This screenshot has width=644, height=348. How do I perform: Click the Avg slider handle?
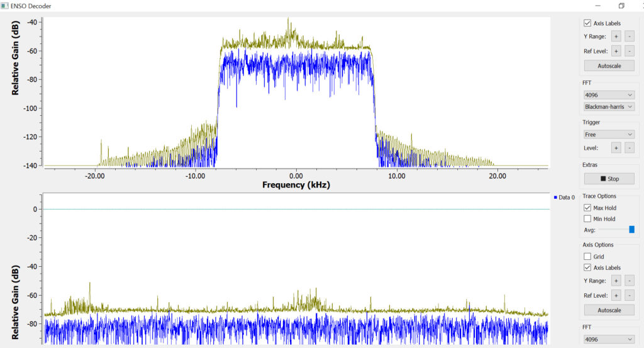[x=632, y=230]
